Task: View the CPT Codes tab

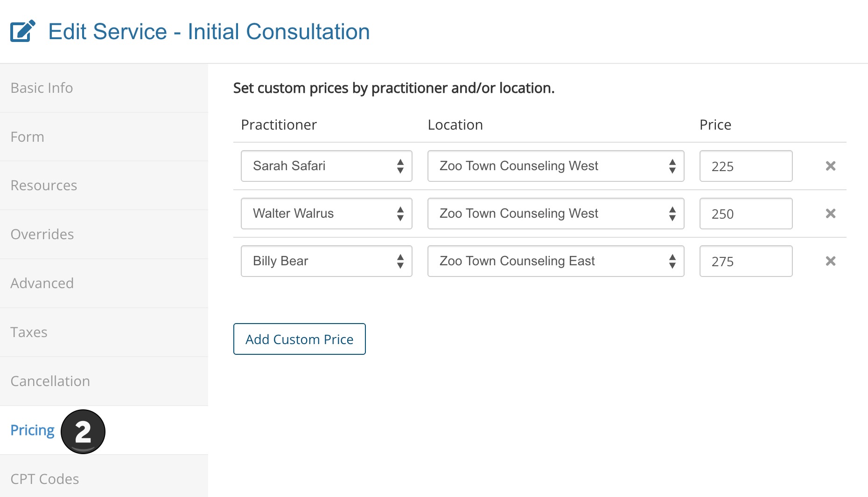Action: 45,479
